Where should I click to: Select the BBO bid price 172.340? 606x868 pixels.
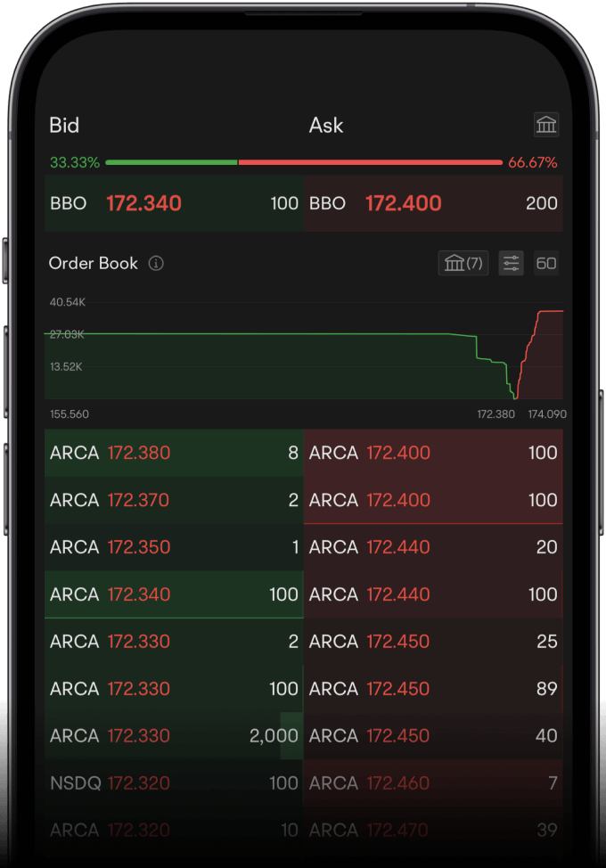click(143, 203)
